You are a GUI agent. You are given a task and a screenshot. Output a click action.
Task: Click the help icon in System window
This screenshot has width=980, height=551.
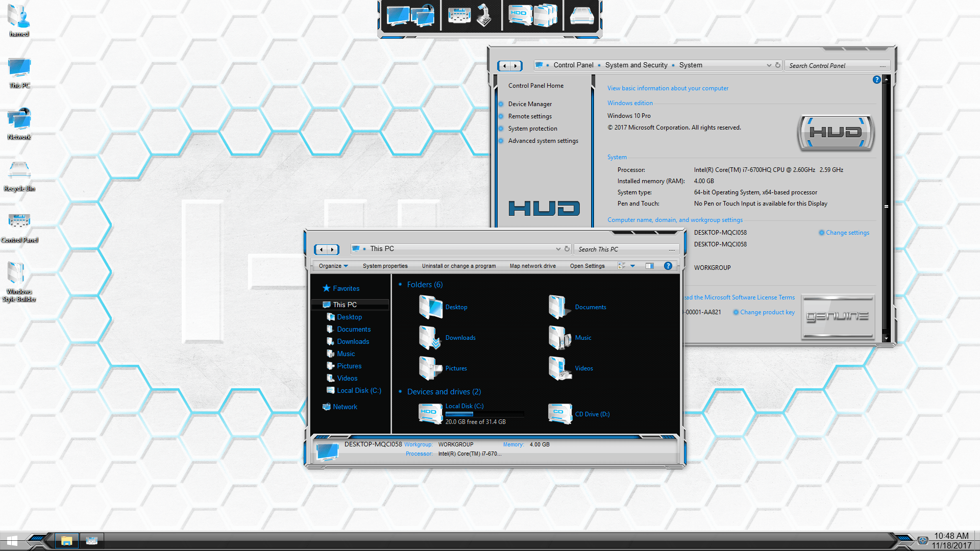point(876,80)
